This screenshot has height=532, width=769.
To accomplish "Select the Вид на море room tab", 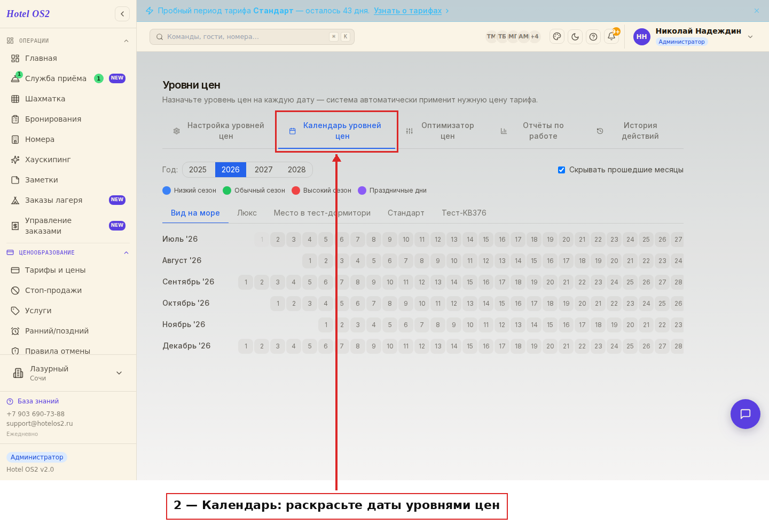I will (195, 213).
